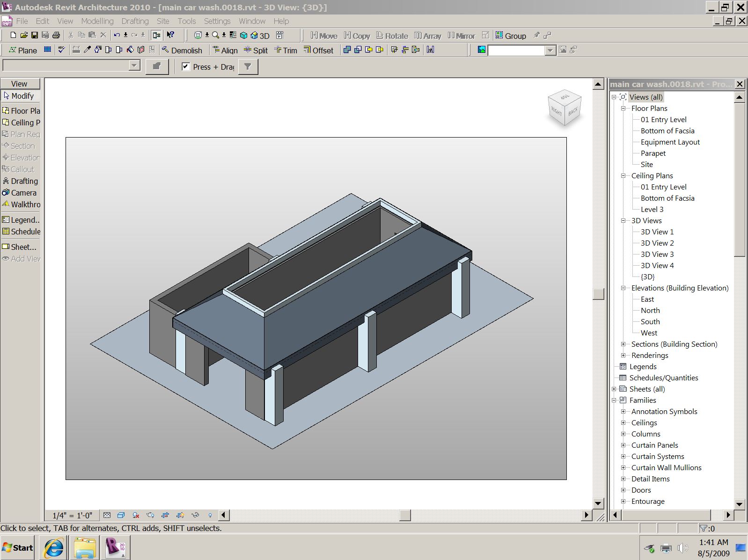Click the Temporary Hide/Isolate glasses icon
The width and height of the screenshot is (748, 560).
[x=195, y=515]
